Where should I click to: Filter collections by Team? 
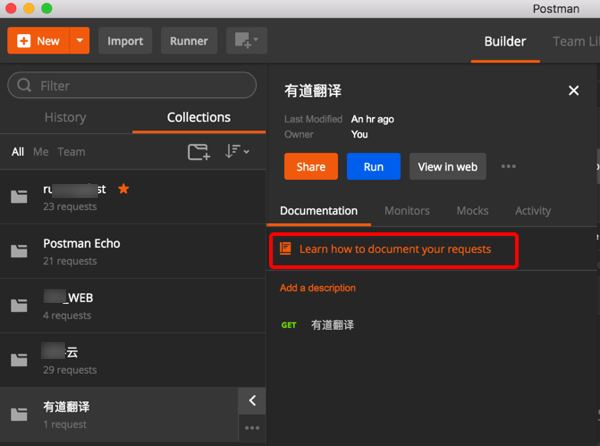click(x=72, y=152)
